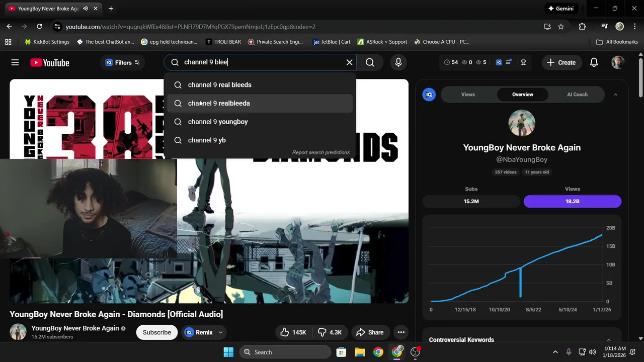Dislike the video (4.3K)

click(x=330, y=332)
